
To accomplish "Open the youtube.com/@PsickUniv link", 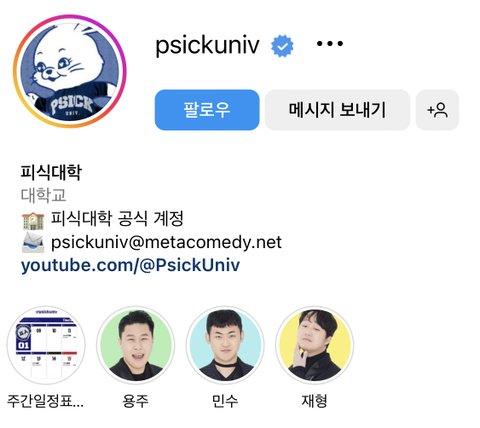I will click(x=130, y=266).
